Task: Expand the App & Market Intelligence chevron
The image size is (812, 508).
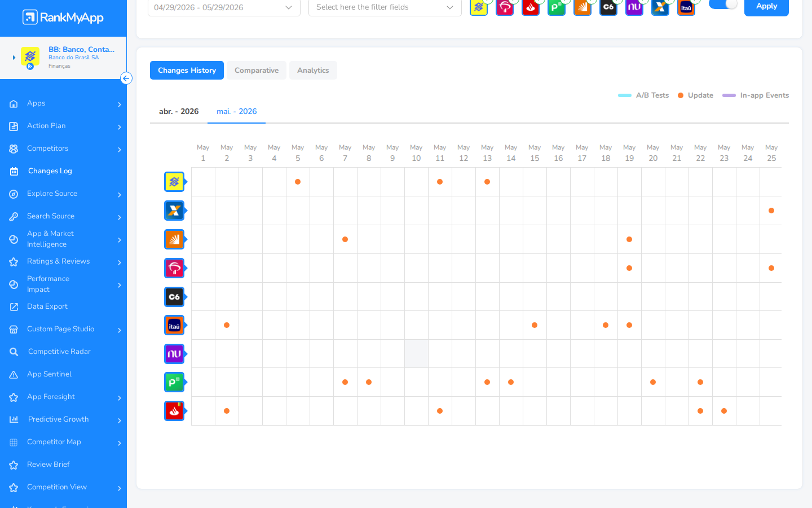Action: point(120,240)
